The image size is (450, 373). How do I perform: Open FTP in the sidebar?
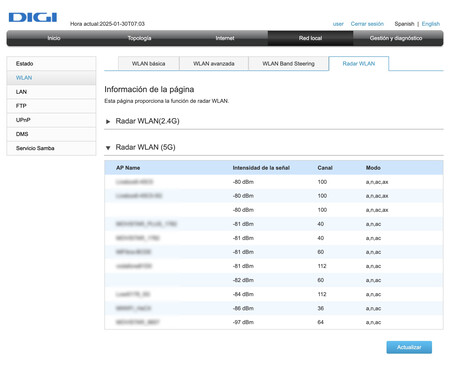(x=51, y=106)
